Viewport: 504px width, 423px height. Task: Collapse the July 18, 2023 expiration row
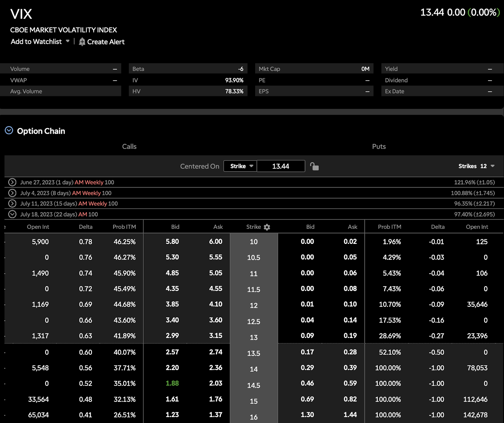(x=12, y=214)
